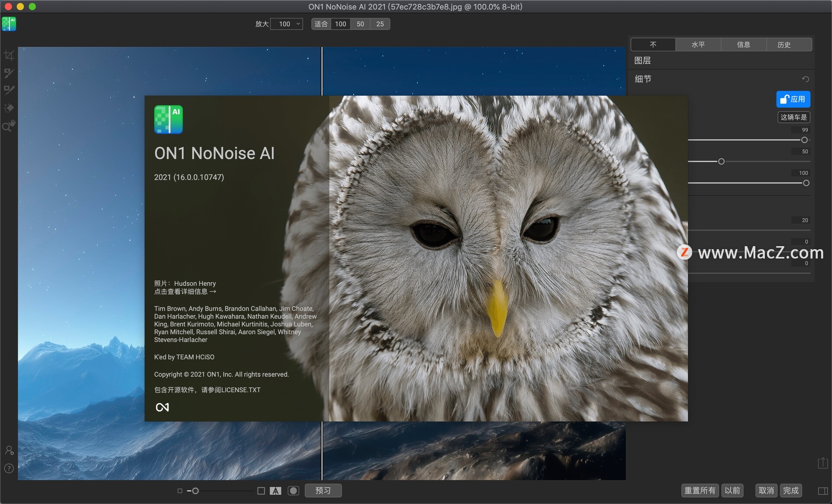
Task: Click the small thumbnail size icon
Action: [x=180, y=491]
